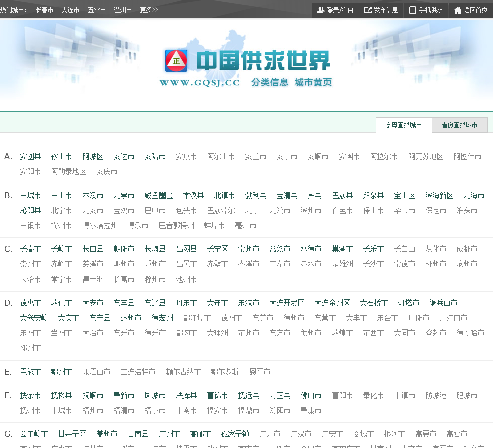Click the publish info share icon
This screenshot has height=448, width=493.
click(368, 10)
